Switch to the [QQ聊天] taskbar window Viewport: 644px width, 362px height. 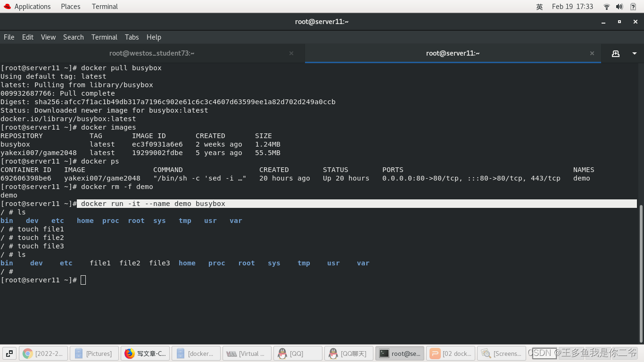(349, 354)
